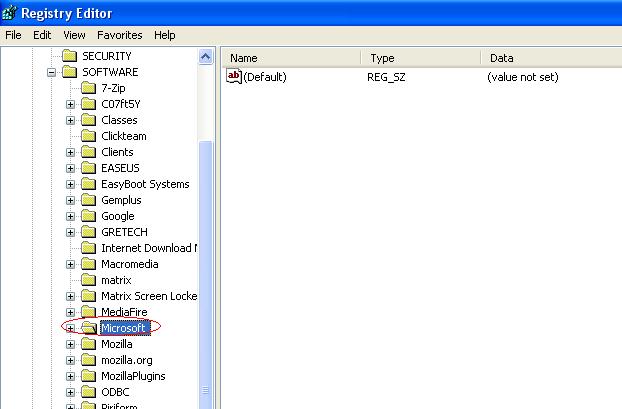This screenshot has height=409, width=622.
Task: Click the SECURITY folder icon
Action: click(x=69, y=56)
